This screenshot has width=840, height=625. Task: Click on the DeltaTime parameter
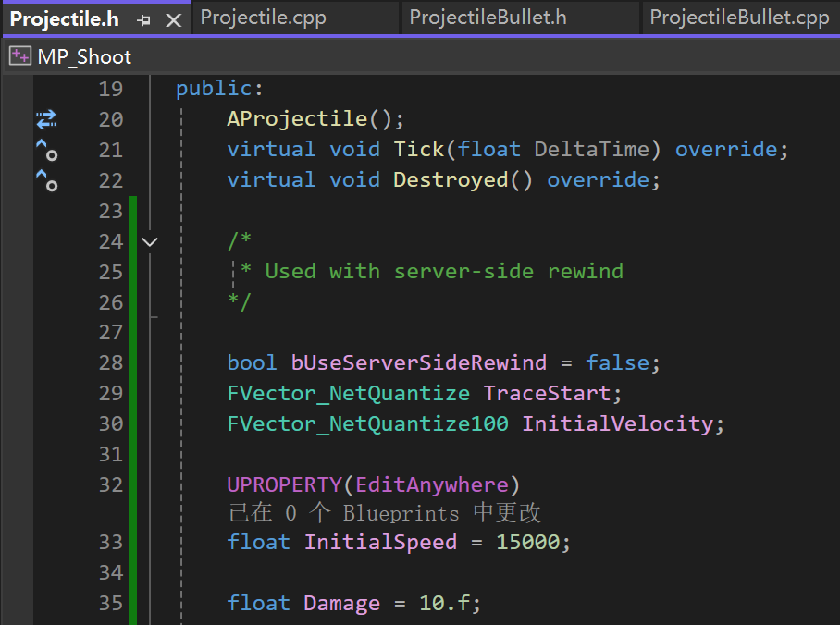591,149
